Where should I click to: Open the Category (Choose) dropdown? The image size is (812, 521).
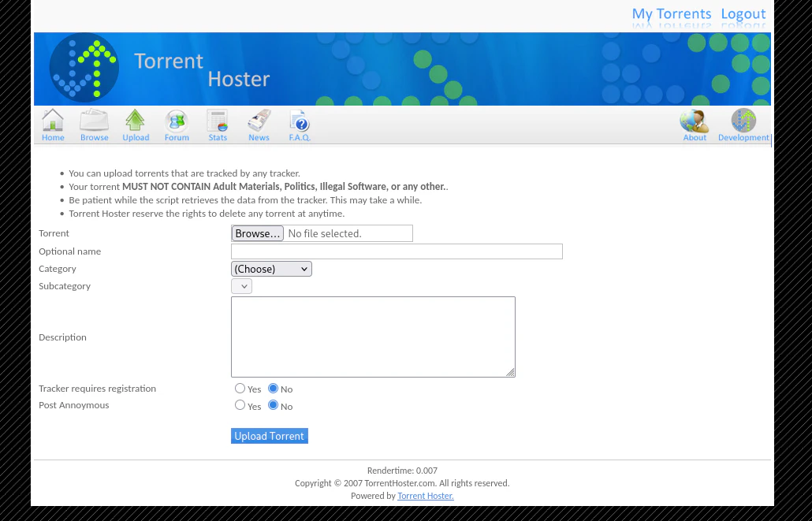[x=271, y=269]
